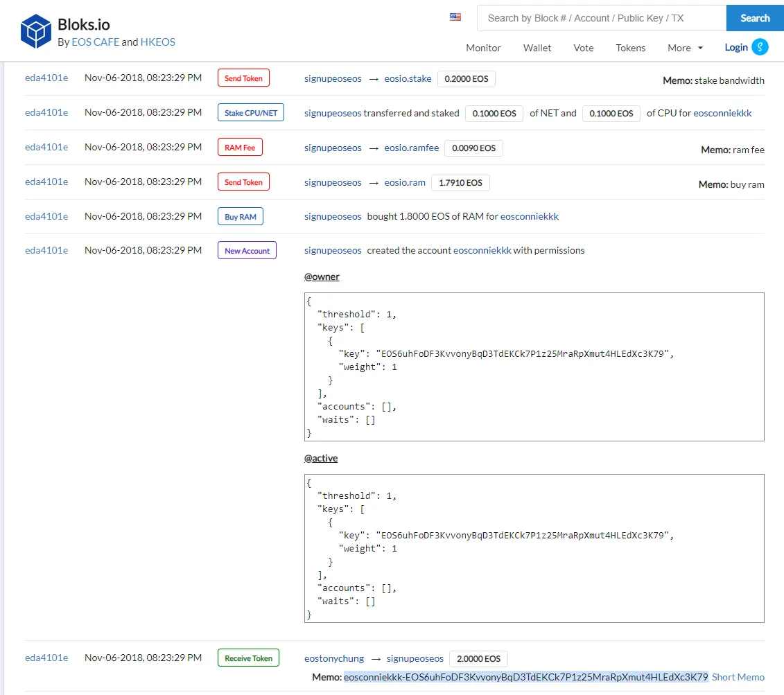The height and width of the screenshot is (695, 784).
Task: Click the Memo: ram fee text
Action: 733,150
